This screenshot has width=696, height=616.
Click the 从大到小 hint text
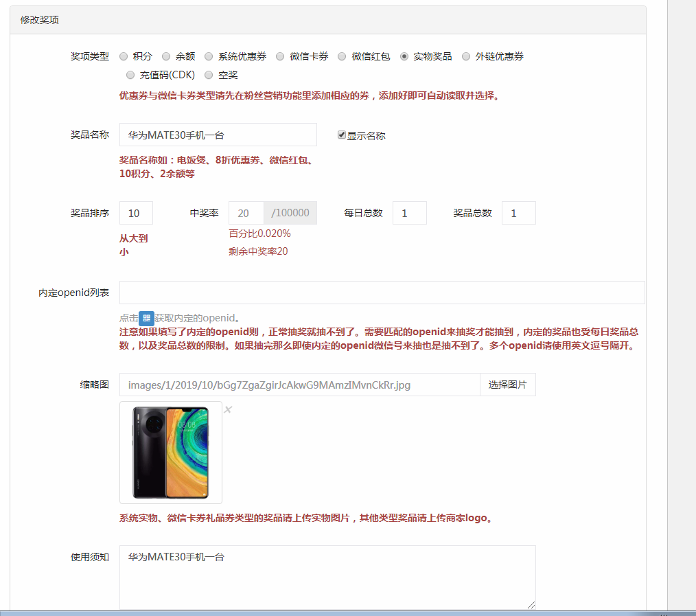pos(133,245)
